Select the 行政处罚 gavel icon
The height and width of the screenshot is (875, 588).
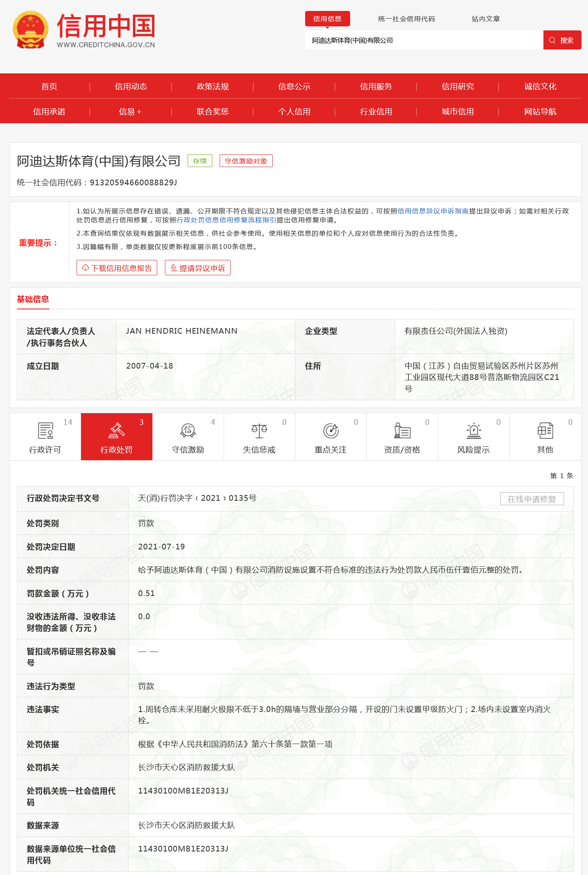pos(117,431)
